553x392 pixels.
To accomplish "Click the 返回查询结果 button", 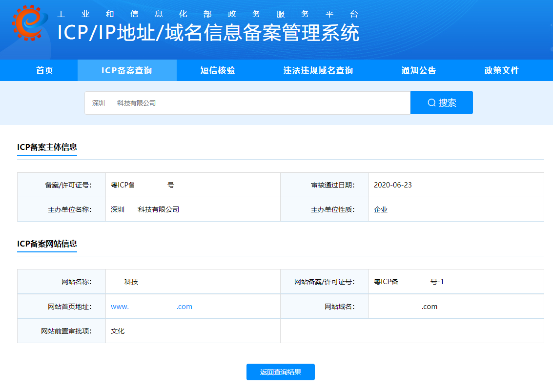I will coord(280,372).
